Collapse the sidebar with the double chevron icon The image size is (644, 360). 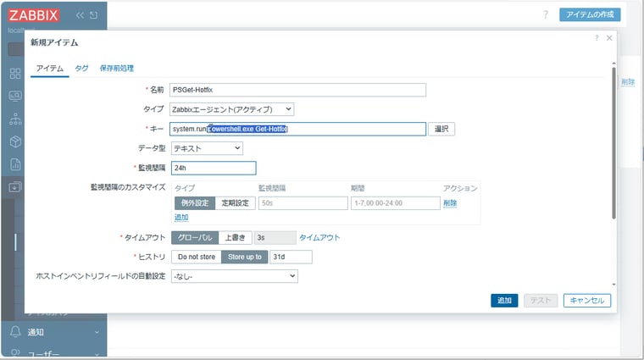click(x=80, y=15)
